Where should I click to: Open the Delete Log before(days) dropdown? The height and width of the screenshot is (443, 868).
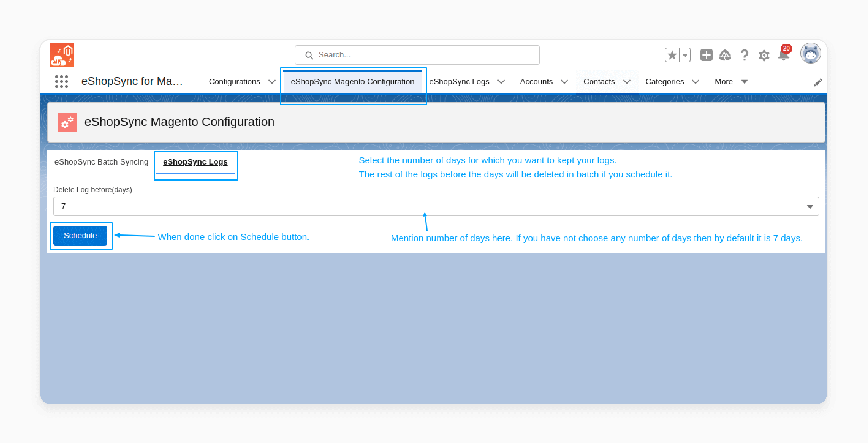click(x=436, y=206)
